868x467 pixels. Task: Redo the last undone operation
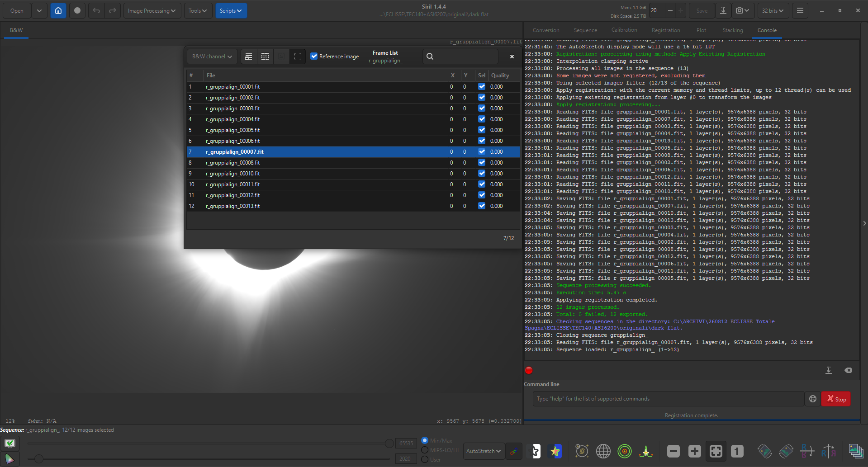pyautogui.click(x=113, y=10)
